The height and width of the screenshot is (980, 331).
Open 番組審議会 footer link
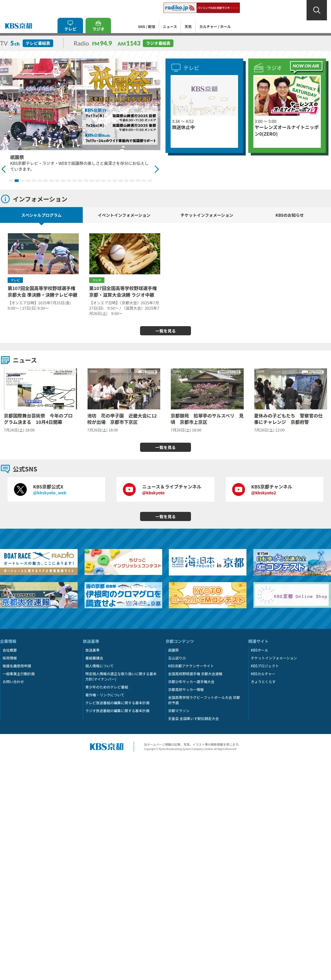(x=94, y=658)
